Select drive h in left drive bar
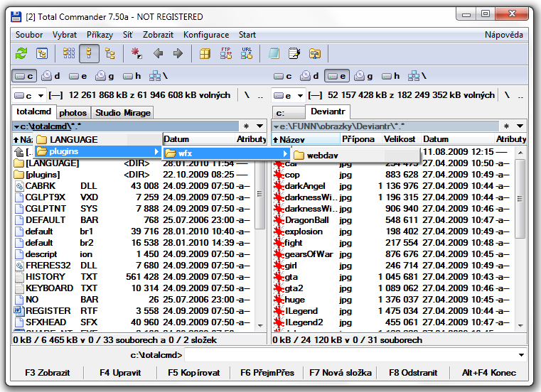Image resolution: width=541 pixels, height=392 pixels. [x=132, y=76]
